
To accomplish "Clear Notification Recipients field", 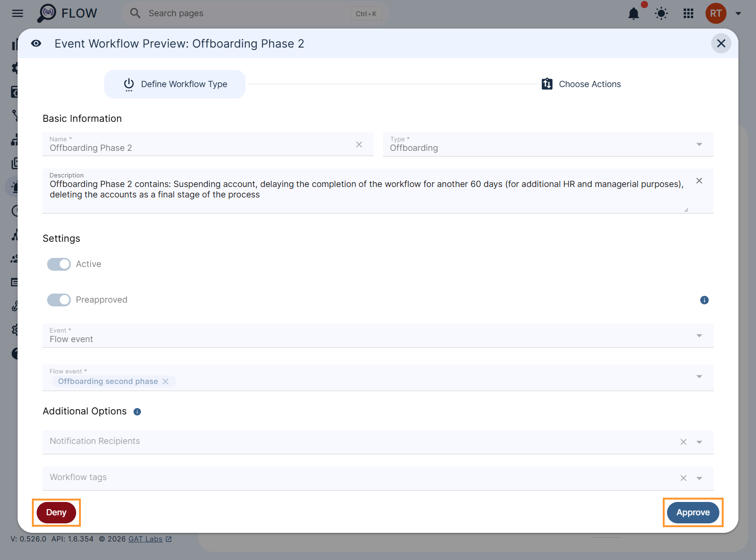I will [x=684, y=442].
